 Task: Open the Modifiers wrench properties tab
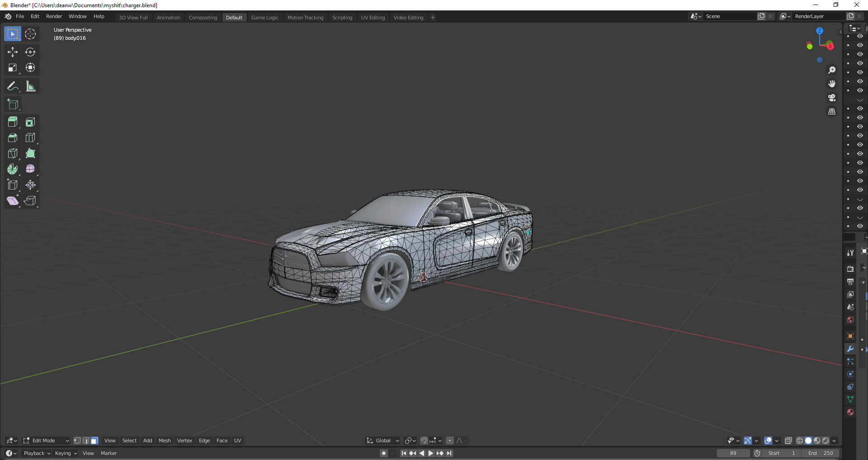(850, 349)
